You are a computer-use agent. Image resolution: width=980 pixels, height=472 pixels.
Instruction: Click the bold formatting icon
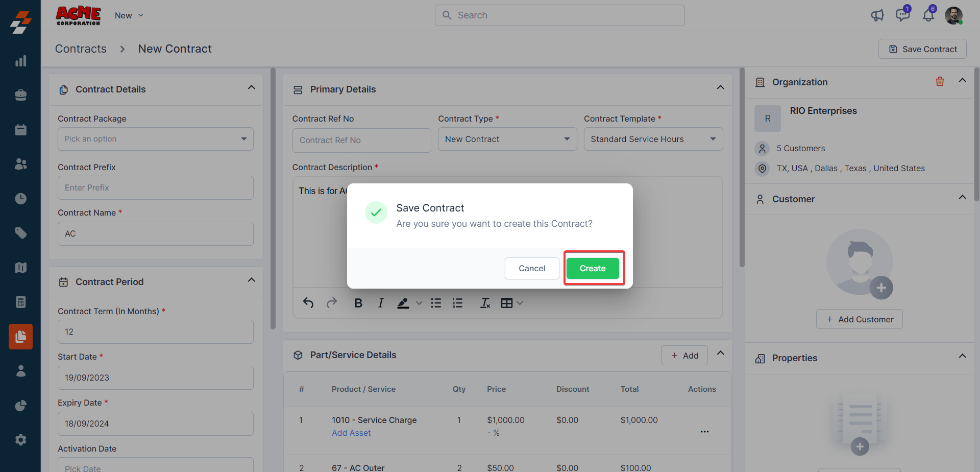(x=358, y=303)
